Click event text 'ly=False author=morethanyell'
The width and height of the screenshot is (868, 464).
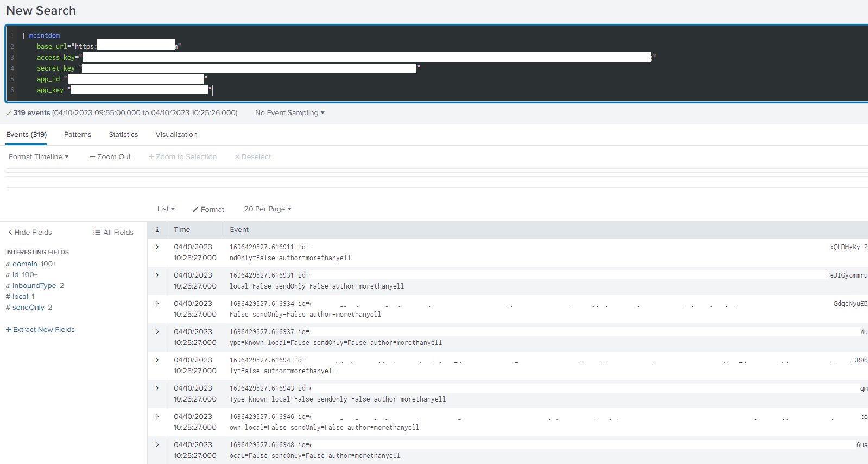[x=283, y=371]
